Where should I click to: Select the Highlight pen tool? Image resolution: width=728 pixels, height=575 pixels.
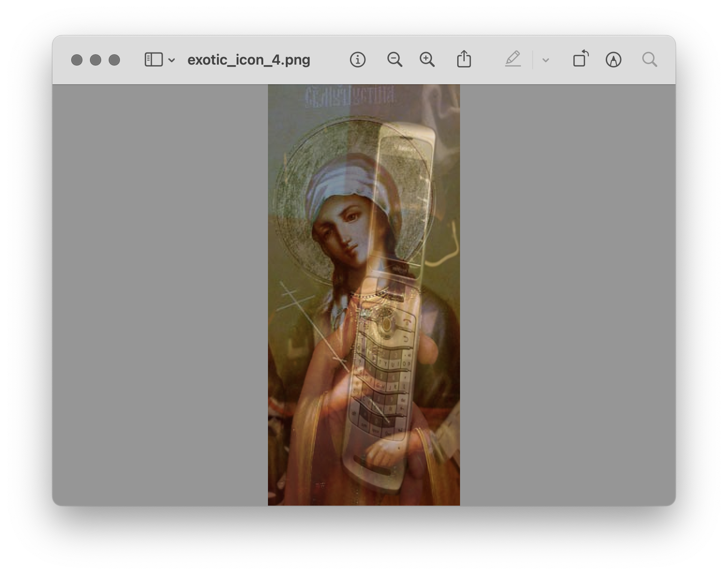[513, 59]
